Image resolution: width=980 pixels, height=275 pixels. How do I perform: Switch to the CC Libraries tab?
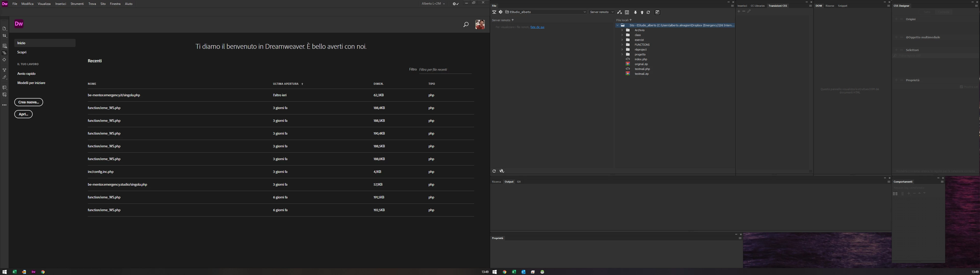tap(757, 6)
